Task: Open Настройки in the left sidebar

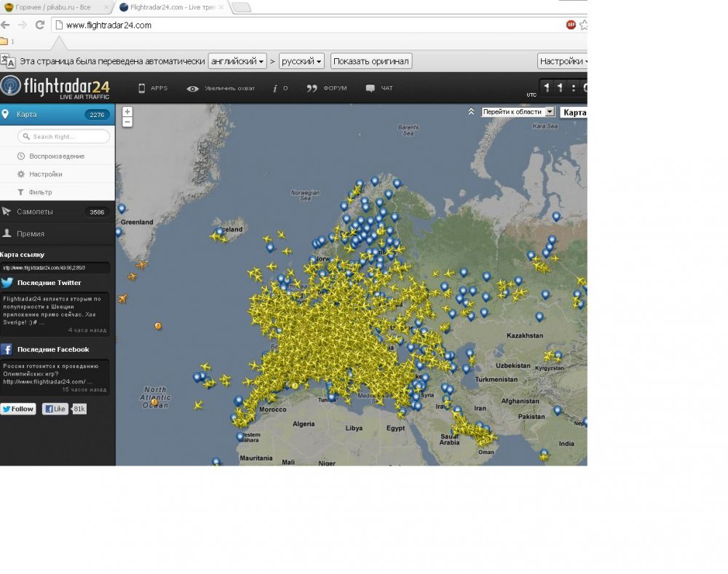Action: (45, 175)
